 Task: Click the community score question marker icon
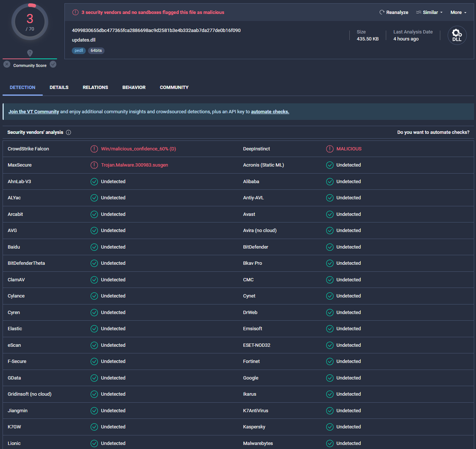pyautogui.click(x=30, y=53)
